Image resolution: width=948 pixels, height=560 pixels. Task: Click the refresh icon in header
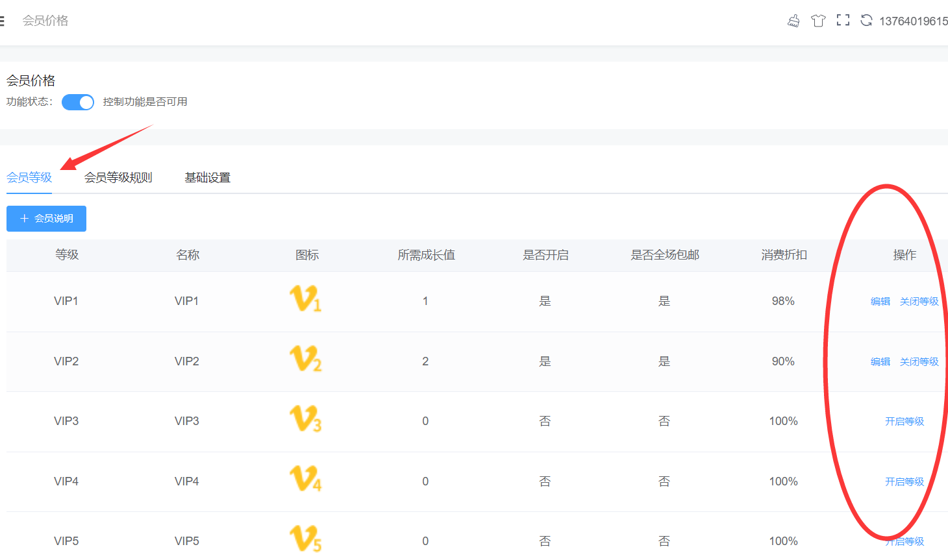tap(866, 20)
